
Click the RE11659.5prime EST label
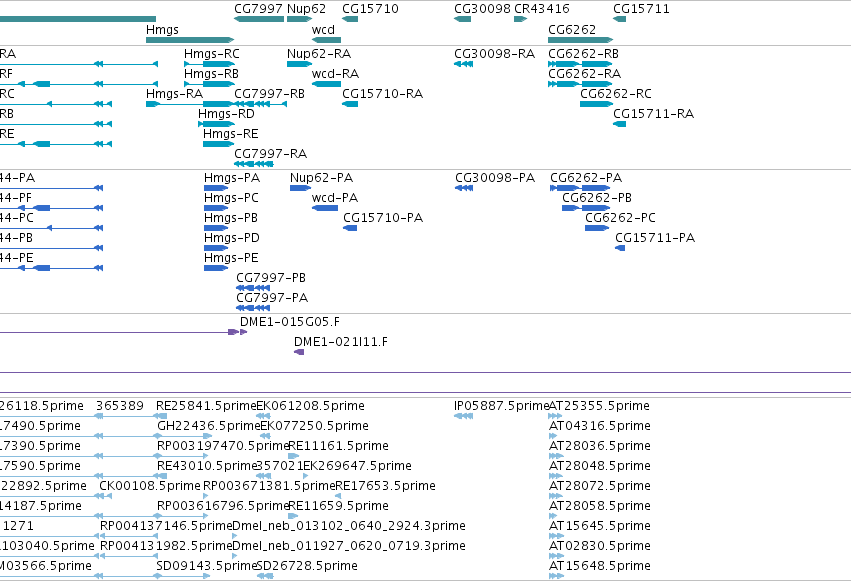339,507
